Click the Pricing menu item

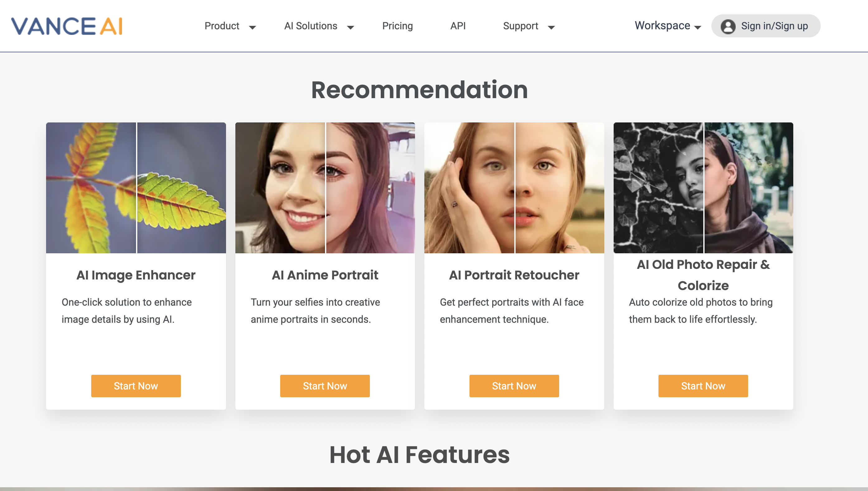[x=398, y=26]
